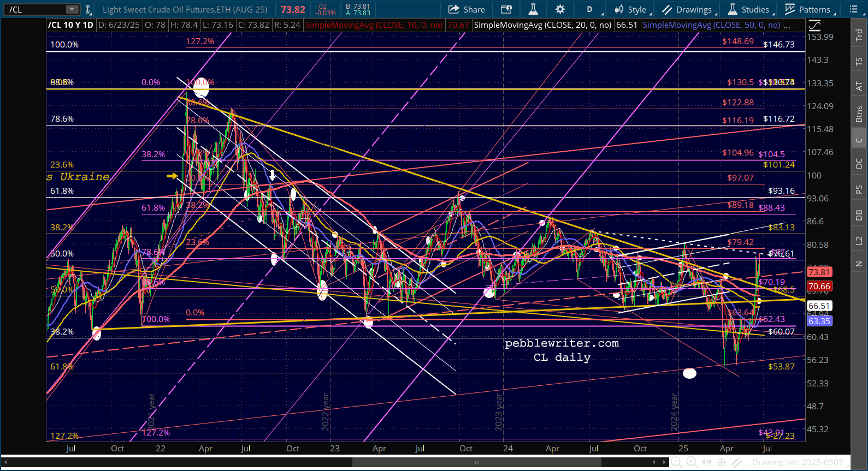Image resolution: width=868 pixels, height=471 pixels.
Task: Open the DB sidebar tab
Action: tap(859, 215)
